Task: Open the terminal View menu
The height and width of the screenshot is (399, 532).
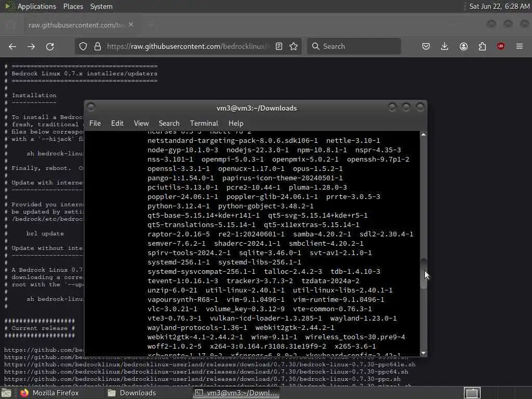Action: point(141,124)
